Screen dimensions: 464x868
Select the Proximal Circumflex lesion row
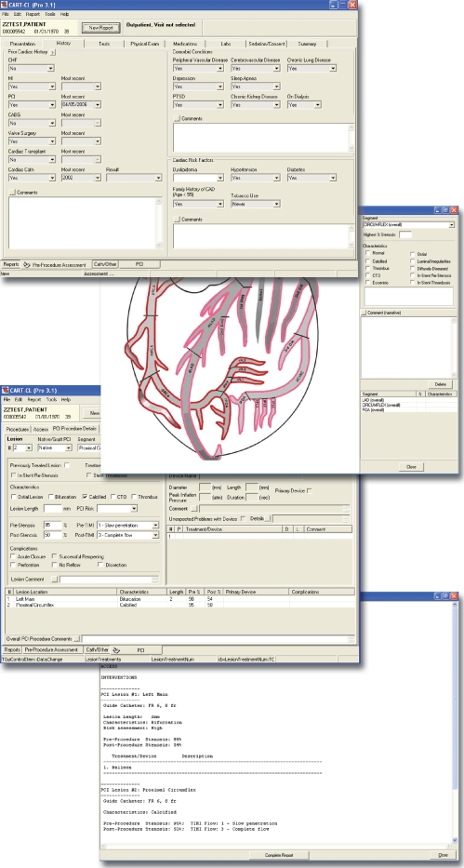tap(179, 605)
